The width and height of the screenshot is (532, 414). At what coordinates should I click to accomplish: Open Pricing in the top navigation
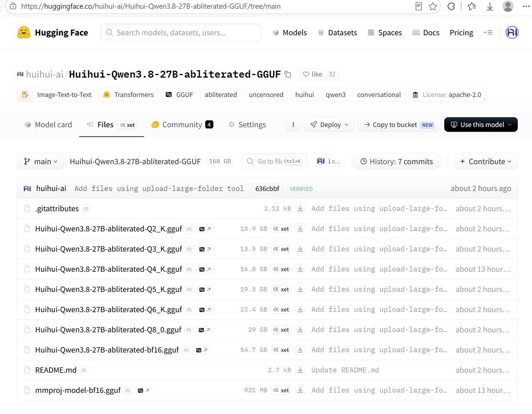click(x=461, y=32)
